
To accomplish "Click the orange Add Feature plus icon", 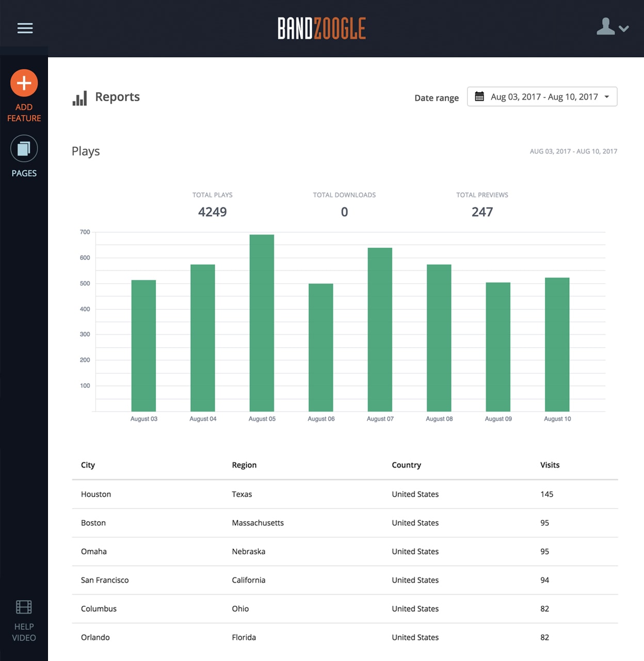I will click(24, 82).
